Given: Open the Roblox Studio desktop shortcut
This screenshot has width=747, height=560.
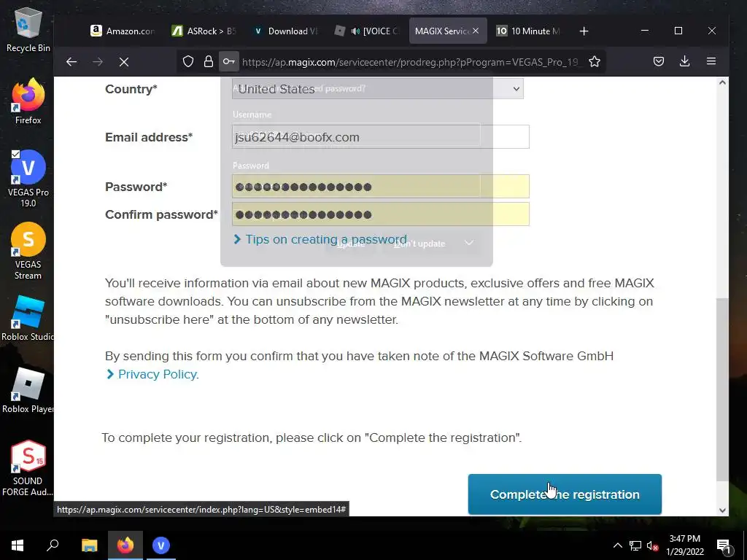Looking at the screenshot, I should (28, 318).
